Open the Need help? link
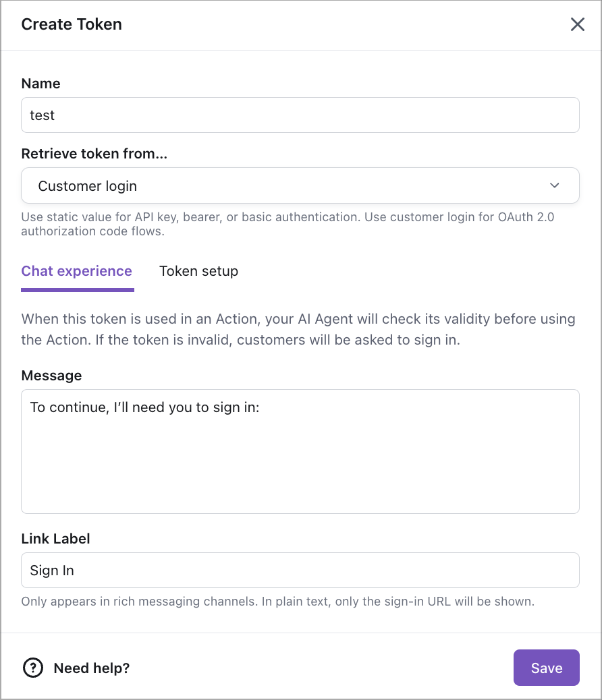Viewport: 602px width, 700px height. point(92,668)
